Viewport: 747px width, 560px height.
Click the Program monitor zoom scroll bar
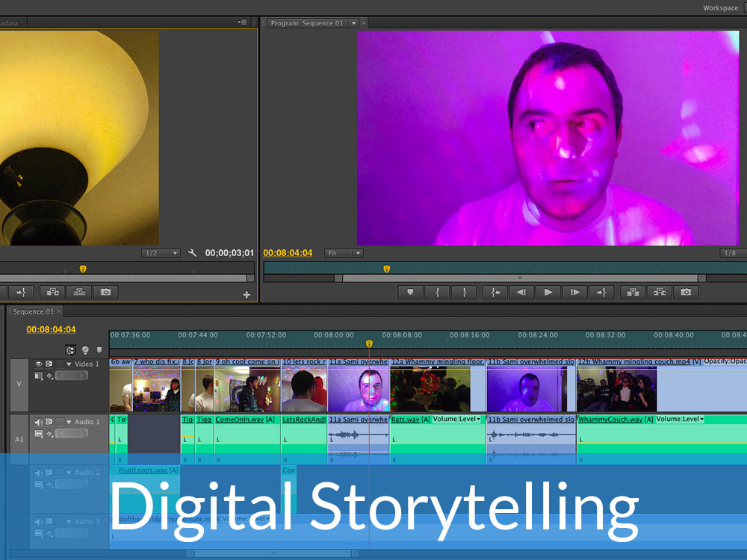[520, 278]
